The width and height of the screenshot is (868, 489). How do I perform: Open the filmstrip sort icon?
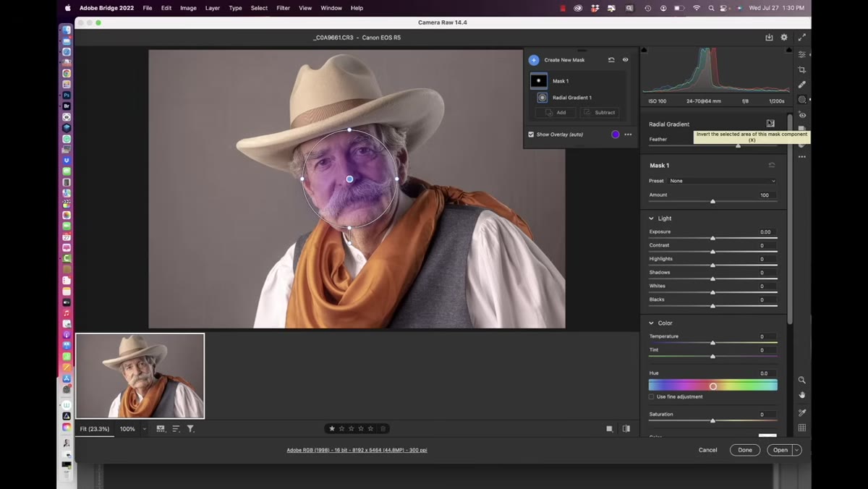pyautogui.click(x=176, y=429)
